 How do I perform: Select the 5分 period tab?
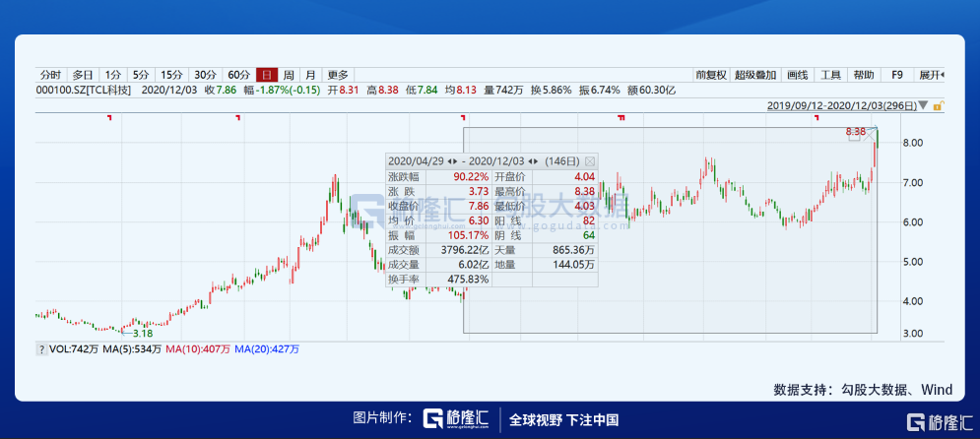(x=140, y=75)
